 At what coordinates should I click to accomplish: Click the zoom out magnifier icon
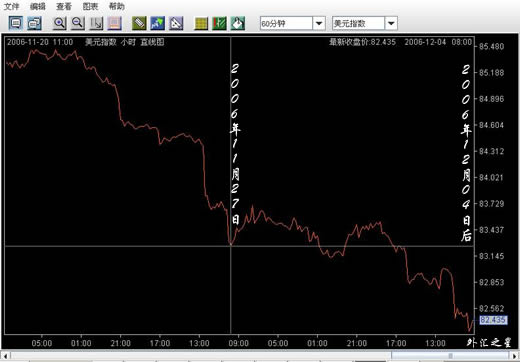click(x=78, y=23)
